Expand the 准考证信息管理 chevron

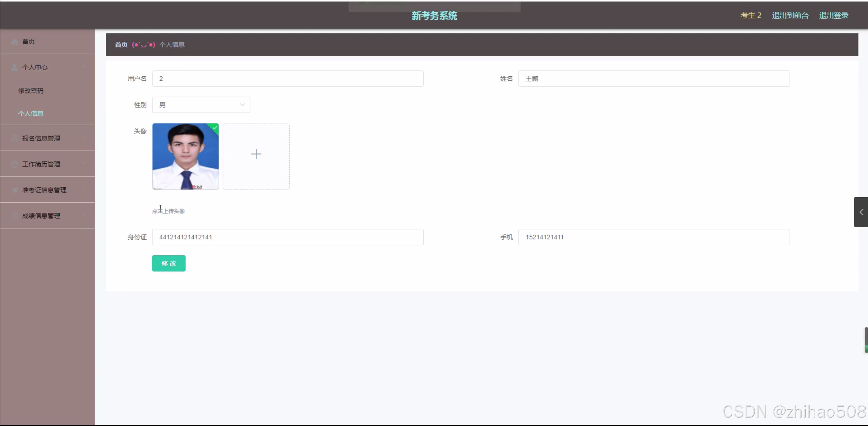click(x=83, y=189)
